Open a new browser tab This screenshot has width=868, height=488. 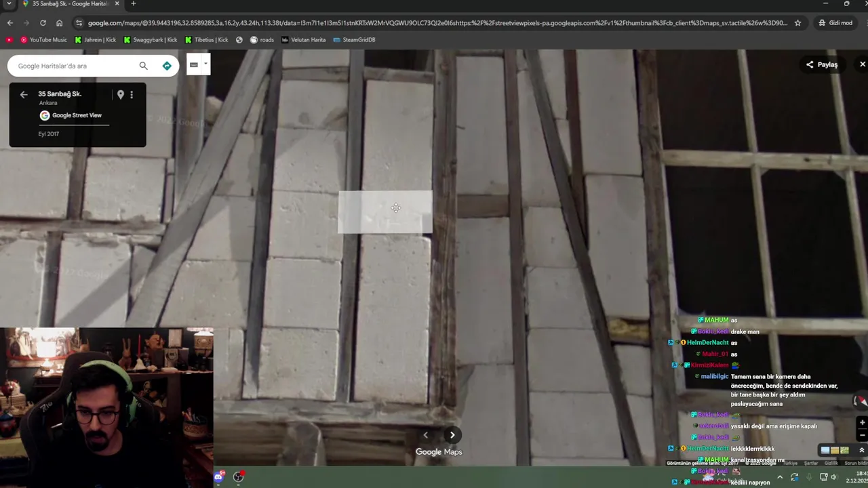133,3
